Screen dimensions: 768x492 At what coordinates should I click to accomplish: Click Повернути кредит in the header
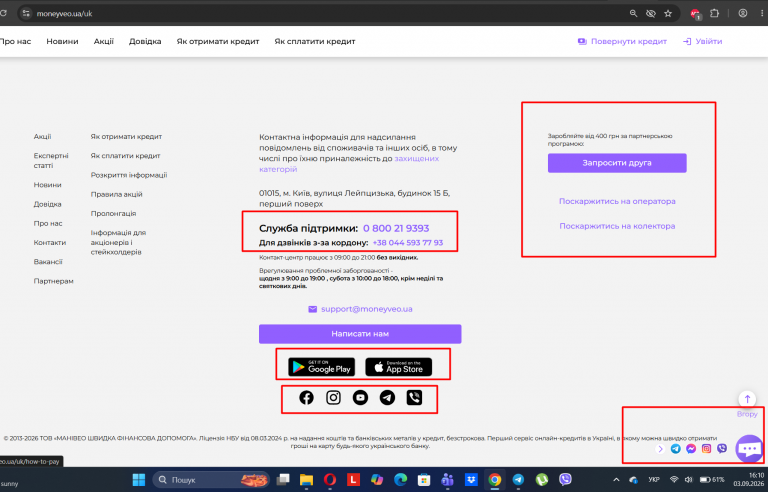click(623, 42)
